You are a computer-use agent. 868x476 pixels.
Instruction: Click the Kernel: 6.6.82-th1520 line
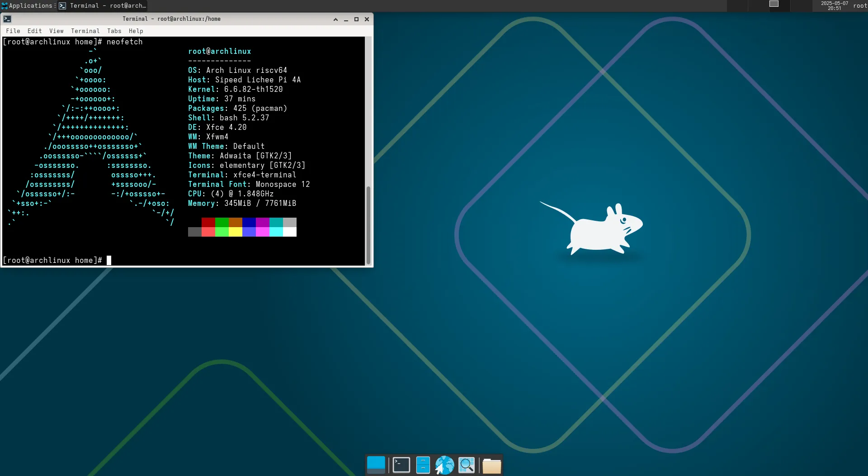pos(235,89)
